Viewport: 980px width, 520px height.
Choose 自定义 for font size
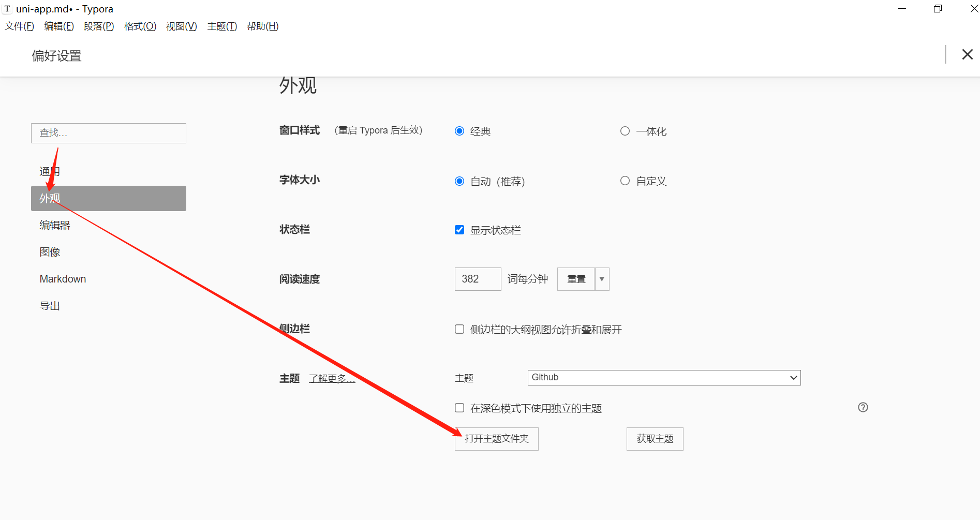point(625,180)
